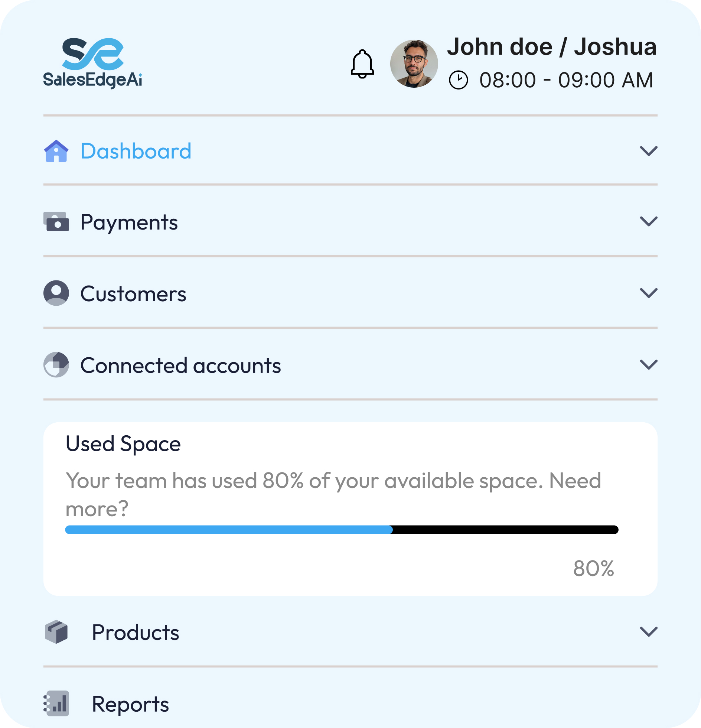Expand the Customers chevron
Image resolution: width=701 pixels, height=728 pixels.
pos(649,293)
